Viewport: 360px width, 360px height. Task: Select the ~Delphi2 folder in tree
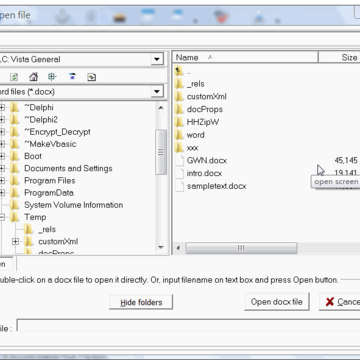(41, 119)
